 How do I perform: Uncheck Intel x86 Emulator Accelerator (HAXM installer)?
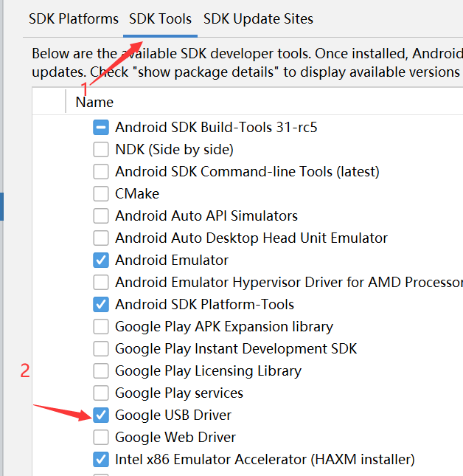pyautogui.click(x=101, y=460)
